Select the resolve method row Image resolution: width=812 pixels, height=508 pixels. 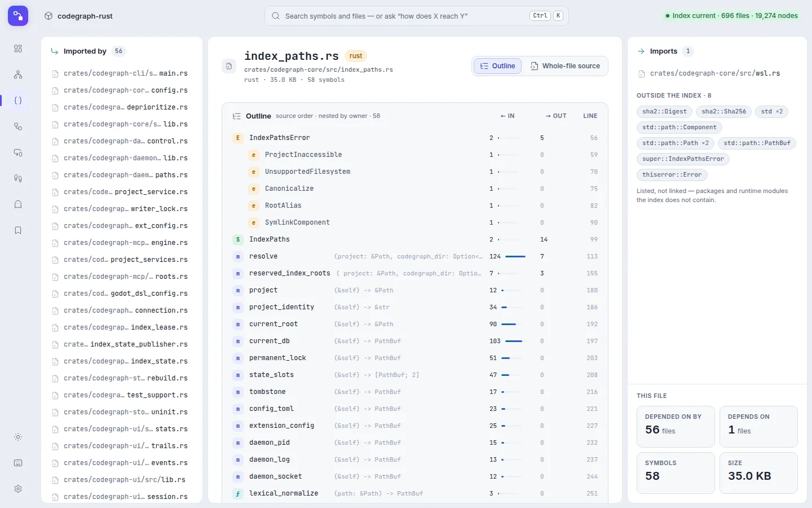(x=415, y=256)
